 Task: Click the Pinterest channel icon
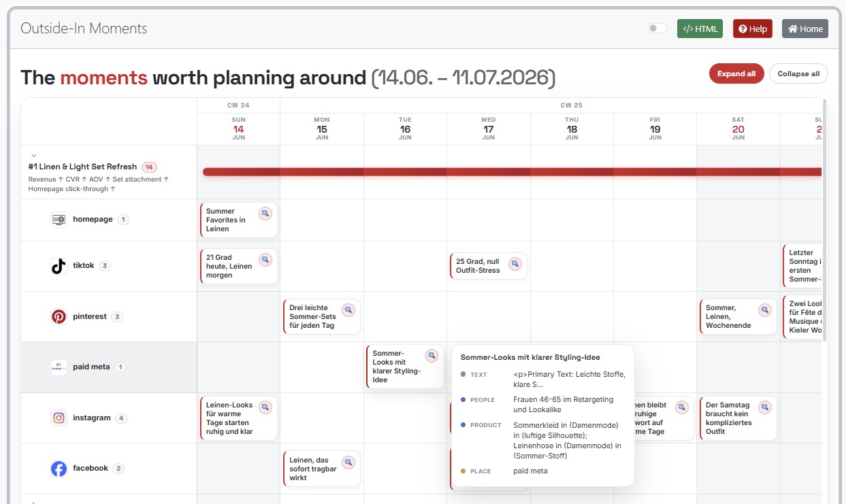click(x=59, y=316)
